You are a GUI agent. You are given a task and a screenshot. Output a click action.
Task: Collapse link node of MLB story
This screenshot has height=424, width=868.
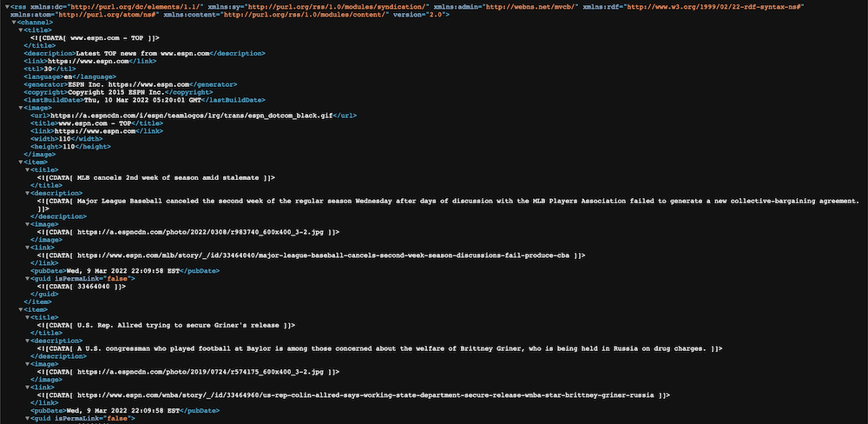pos(27,248)
